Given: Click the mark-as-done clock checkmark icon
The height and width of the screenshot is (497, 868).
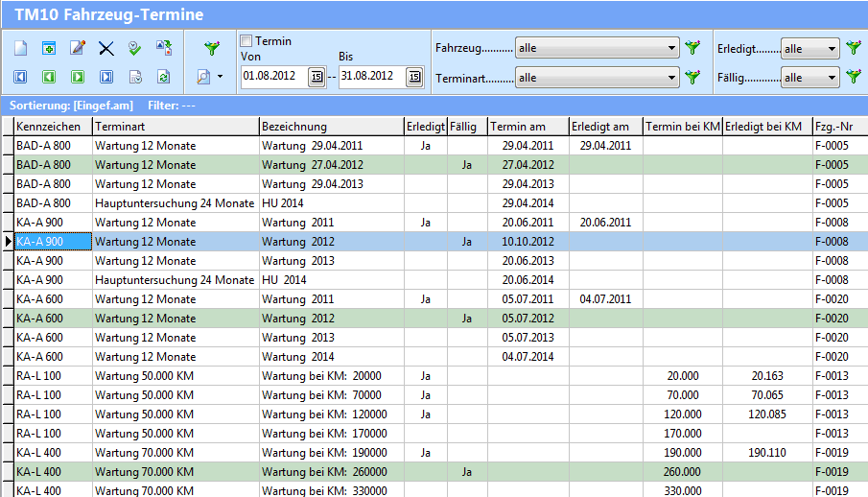Looking at the screenshot, I should pos(135,48).
